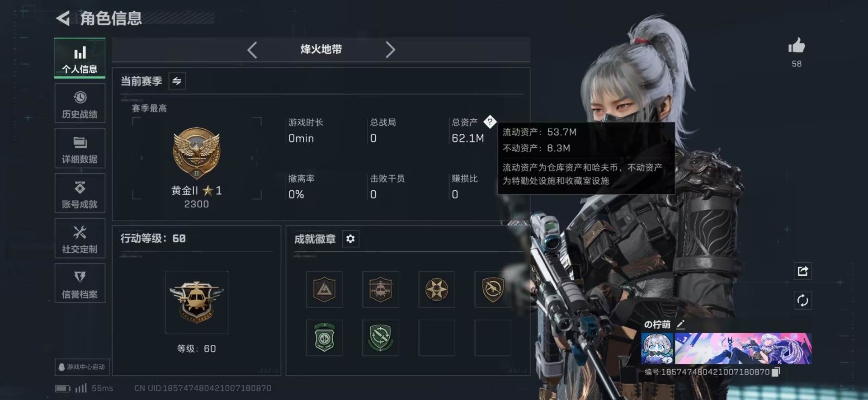This screenshot has width=868, height=400.
Task: Click the thumbs-up like icon
Action: click(x=797, y=46)
